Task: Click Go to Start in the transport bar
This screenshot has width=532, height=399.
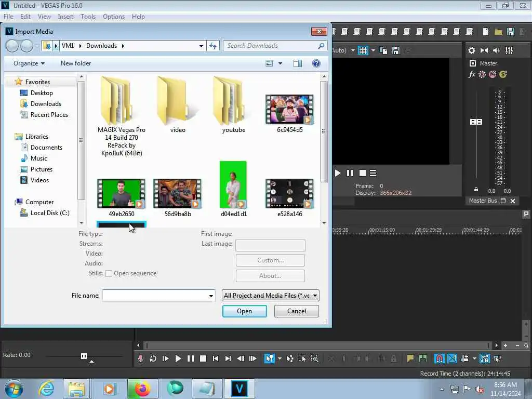Action: pos(216,358)
